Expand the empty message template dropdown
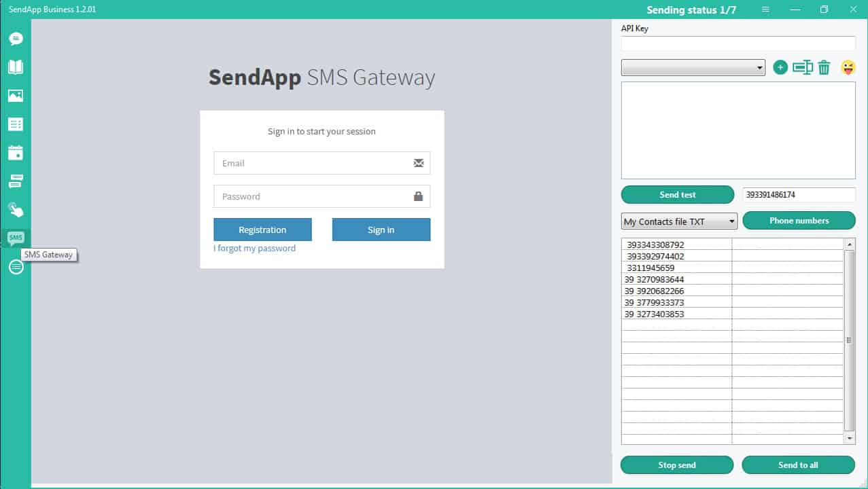 [x=693, y=68]
